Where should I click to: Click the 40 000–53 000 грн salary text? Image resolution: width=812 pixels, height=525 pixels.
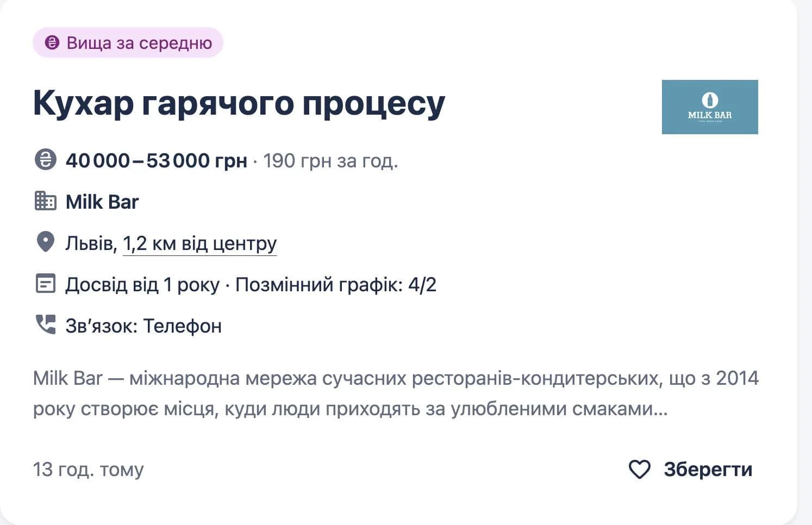[157, 160]
